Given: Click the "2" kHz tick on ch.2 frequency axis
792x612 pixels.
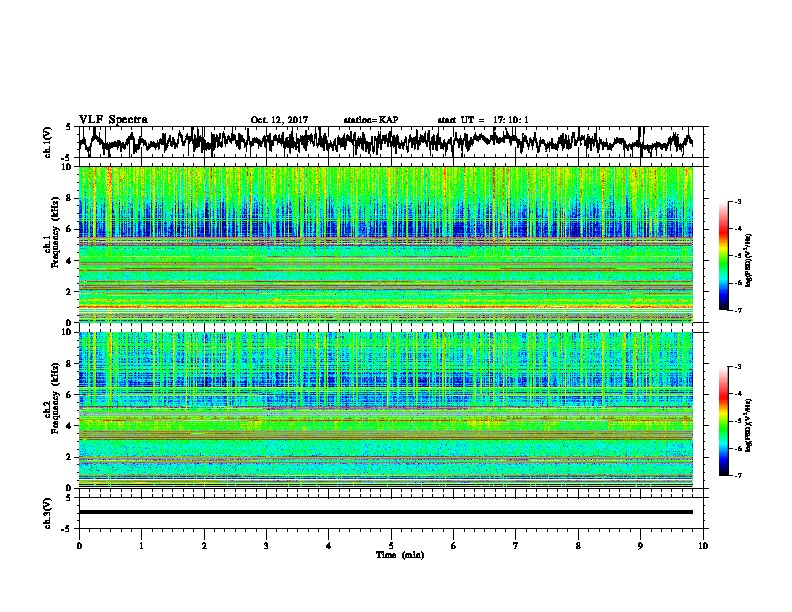Looking at the screenshot, I should point(71,457).
